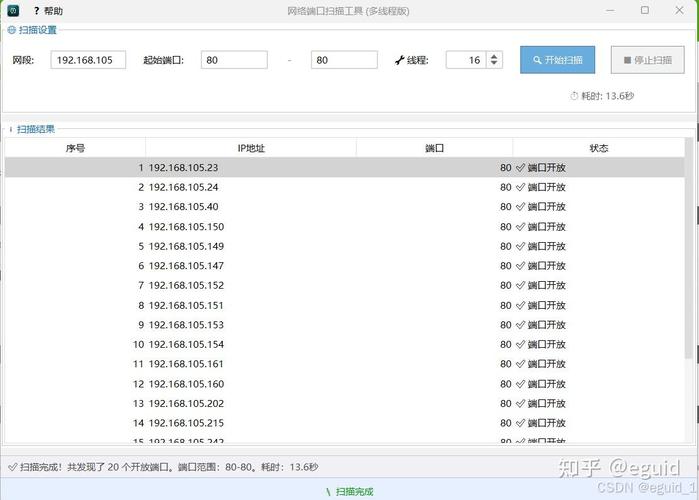This screenshot has width=699, height=500.
Task: Click the green 扫描完成 progress label
Action: tap(354, 492)
